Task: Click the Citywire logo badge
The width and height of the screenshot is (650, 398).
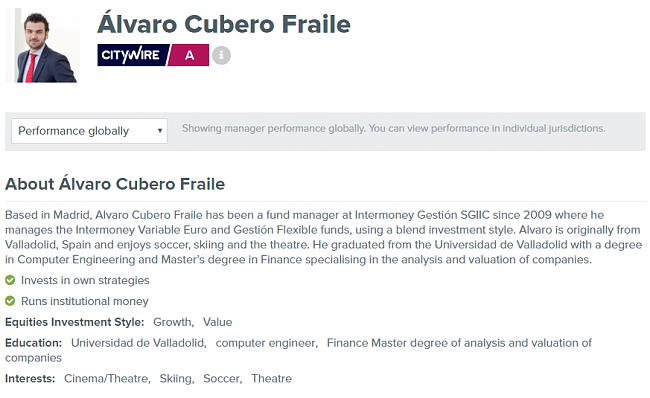Action: (133, 55)
